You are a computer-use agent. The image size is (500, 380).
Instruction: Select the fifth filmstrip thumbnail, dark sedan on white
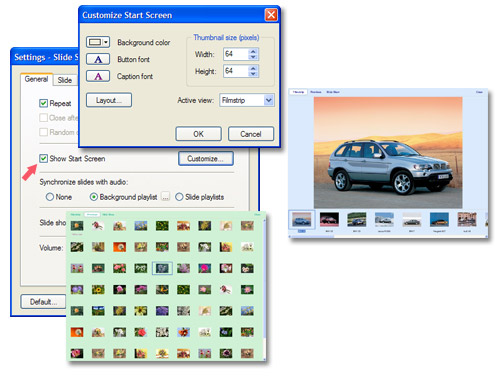(412, 220)
